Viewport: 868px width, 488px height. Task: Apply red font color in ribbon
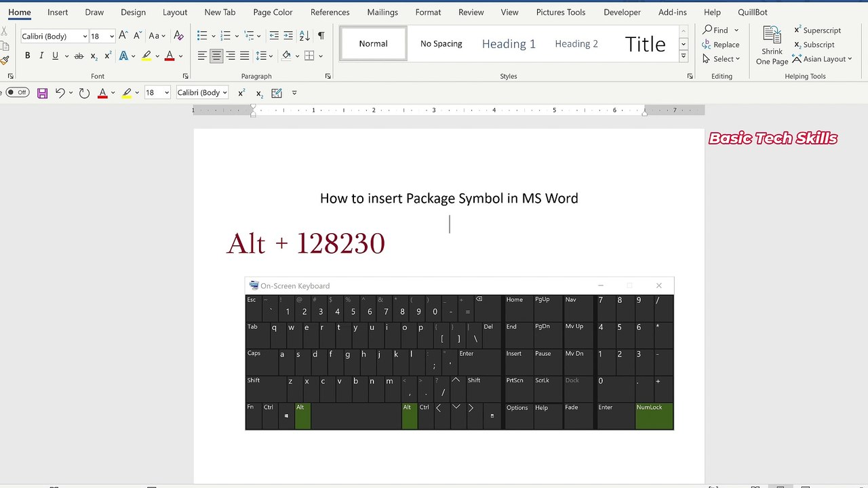[170, 56]
